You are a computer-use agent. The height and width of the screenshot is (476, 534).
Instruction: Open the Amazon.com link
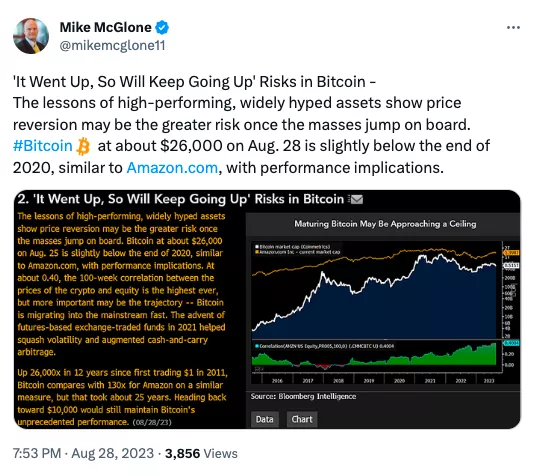tap(172, 168)
